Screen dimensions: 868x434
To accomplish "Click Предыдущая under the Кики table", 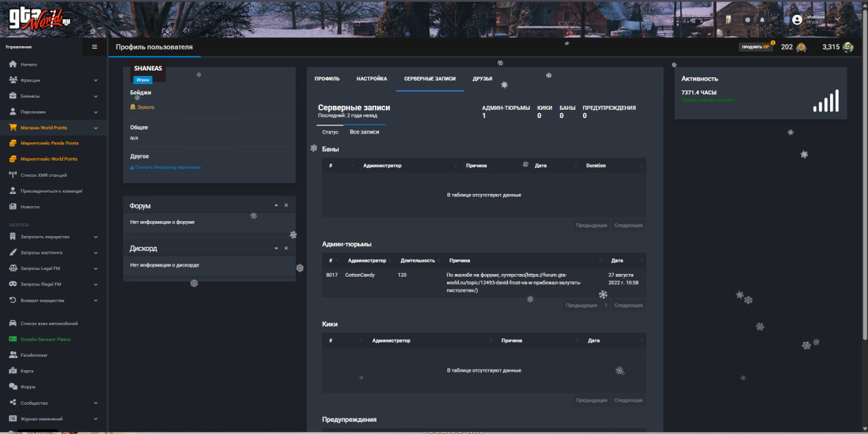I will tap(591, 400).
